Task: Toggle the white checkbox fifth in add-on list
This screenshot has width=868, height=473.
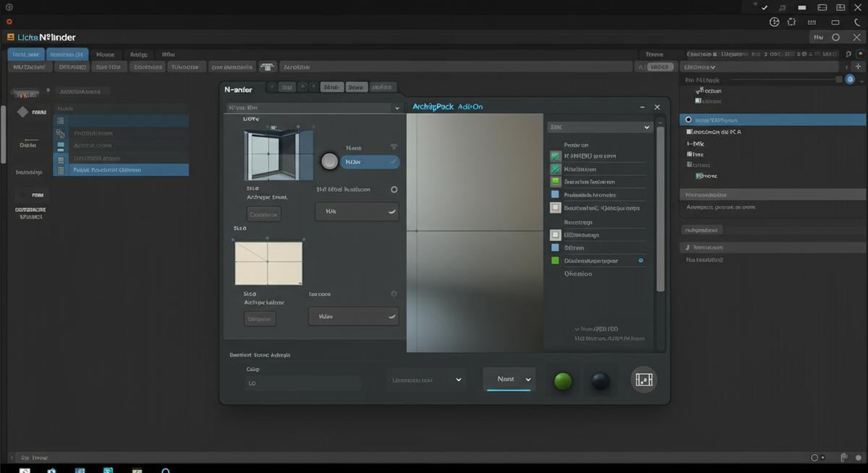Action: (x=555, y=208)
